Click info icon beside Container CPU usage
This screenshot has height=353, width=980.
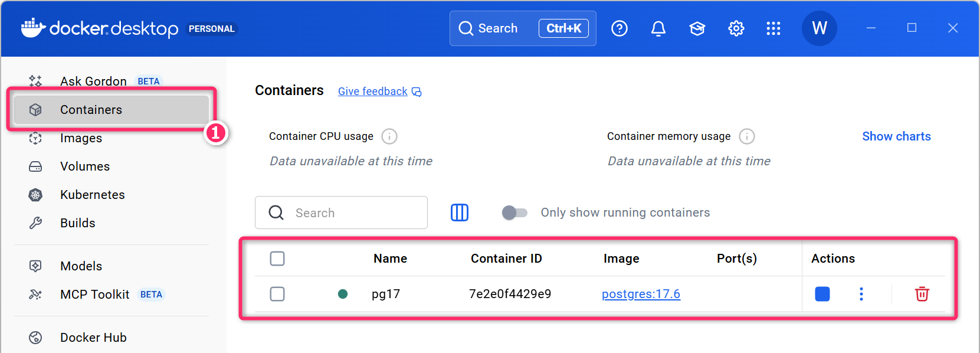(x=389, y=136)
